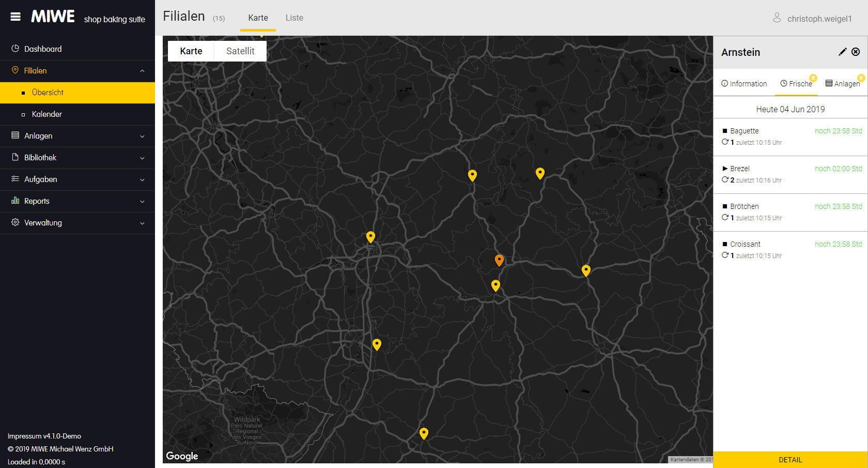Select the Karte map type button

[191, 51]
